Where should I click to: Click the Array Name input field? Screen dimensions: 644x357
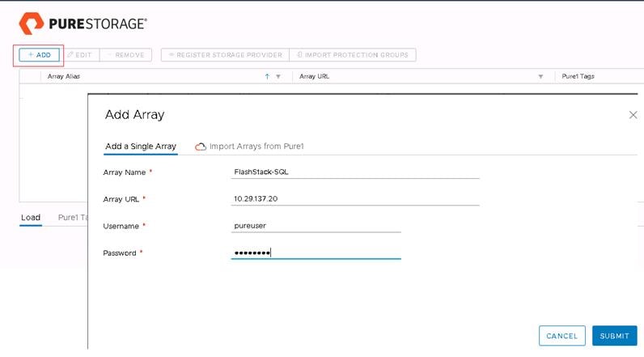click(x=355, y=172)
